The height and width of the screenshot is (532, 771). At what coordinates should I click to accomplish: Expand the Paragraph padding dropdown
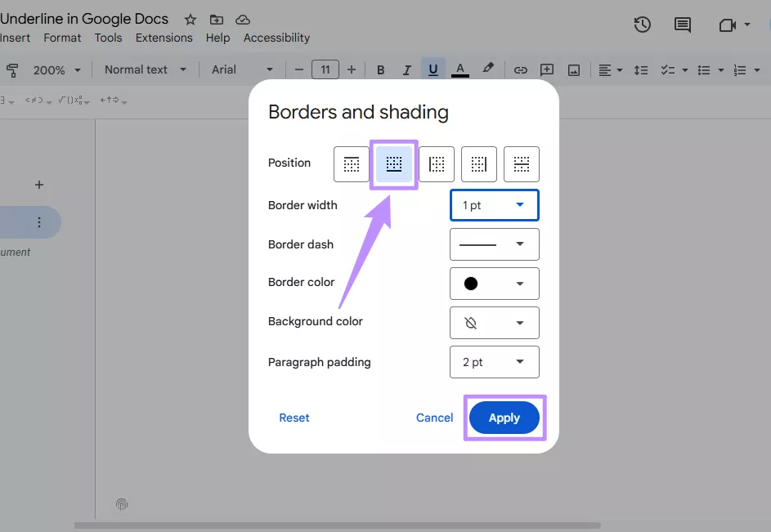click(x=494, y=362)
